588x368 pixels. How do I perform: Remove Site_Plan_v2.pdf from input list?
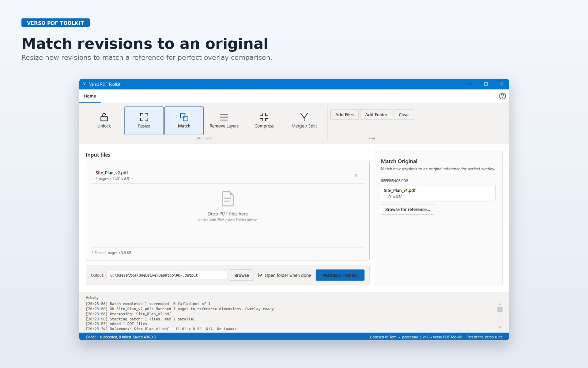356,175
